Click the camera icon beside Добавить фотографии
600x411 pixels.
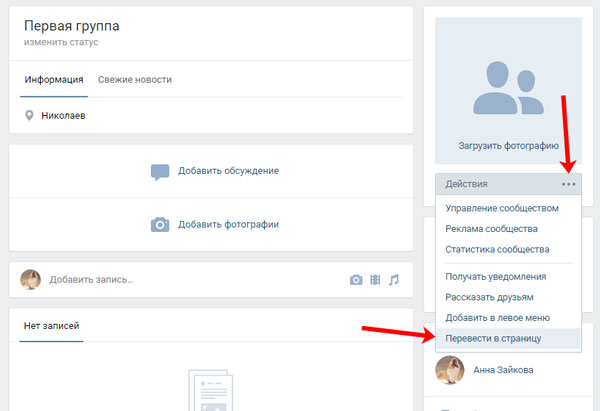160,224
